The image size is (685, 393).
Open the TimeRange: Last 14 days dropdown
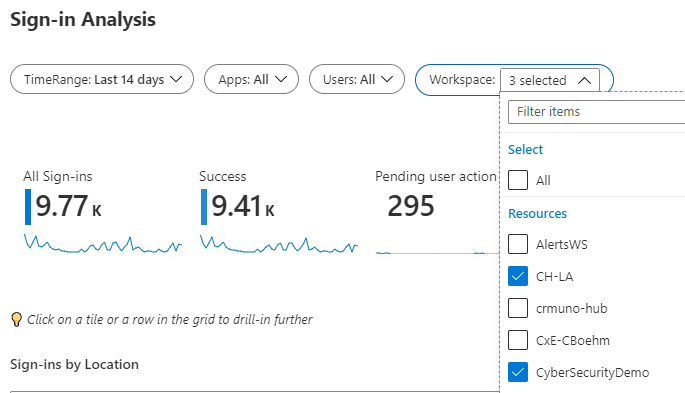coord(102,79)
